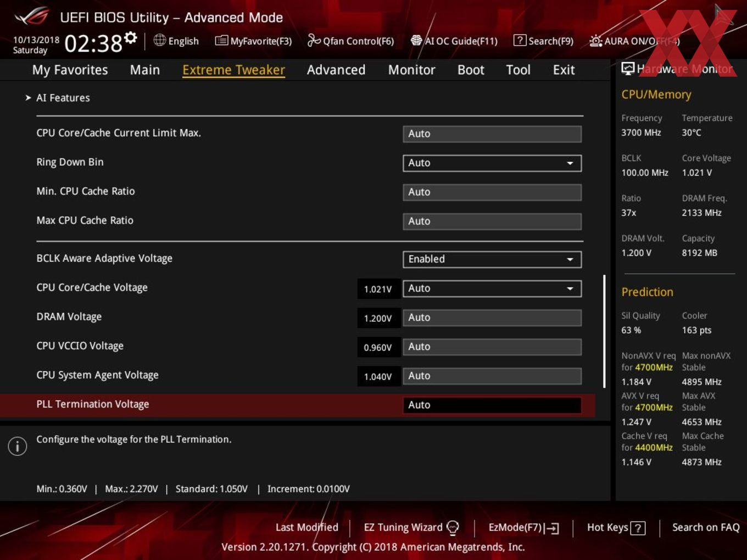
Task: Click the Min. CPU Cache Ratio field
Action: 492,192
